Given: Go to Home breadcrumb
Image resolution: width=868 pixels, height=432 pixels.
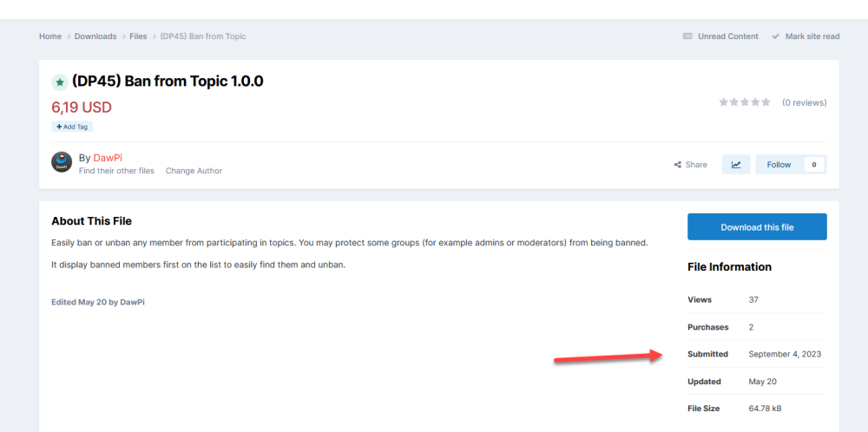Looking at the screenshot, I should tap(50, 36).
